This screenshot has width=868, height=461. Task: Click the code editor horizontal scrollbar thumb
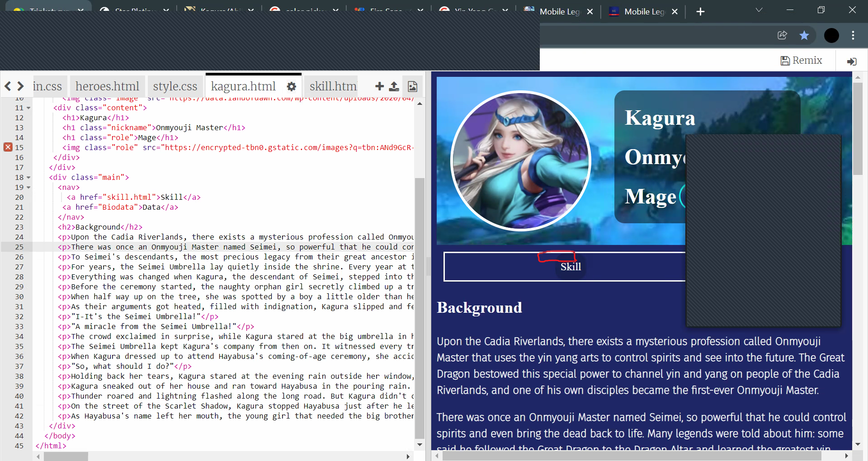coord(66,456)
